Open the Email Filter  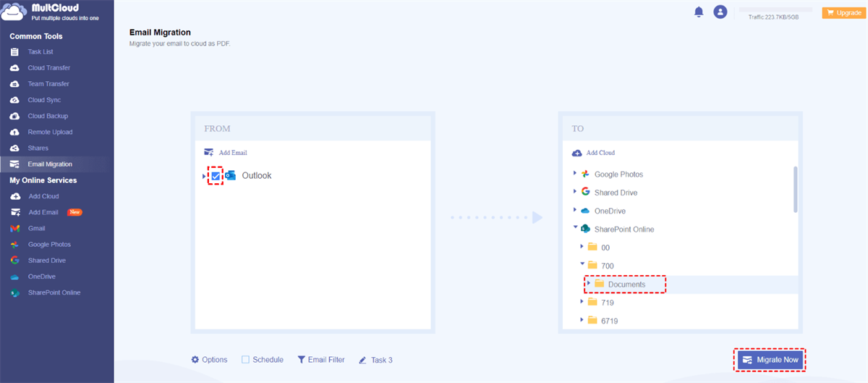pos(321,360)
